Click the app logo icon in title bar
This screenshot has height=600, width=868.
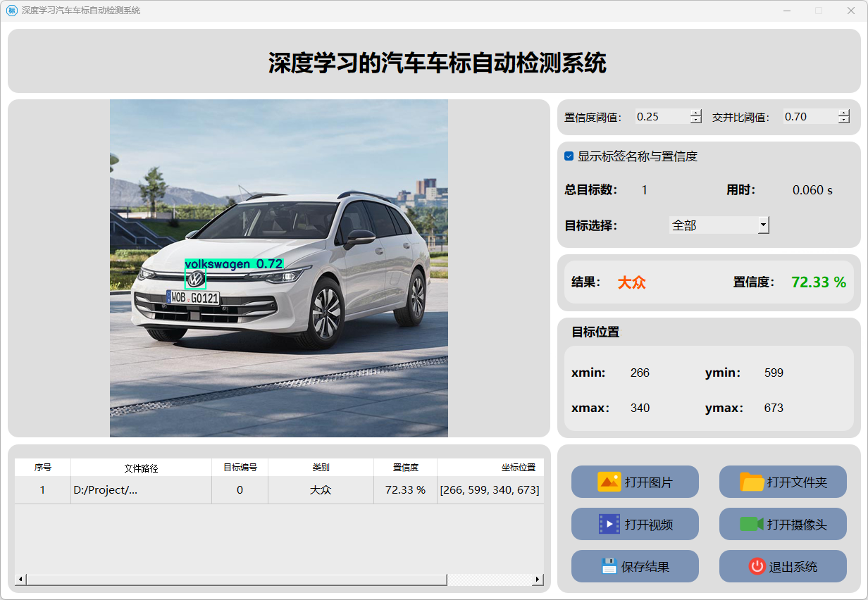(x=11, y=11)
